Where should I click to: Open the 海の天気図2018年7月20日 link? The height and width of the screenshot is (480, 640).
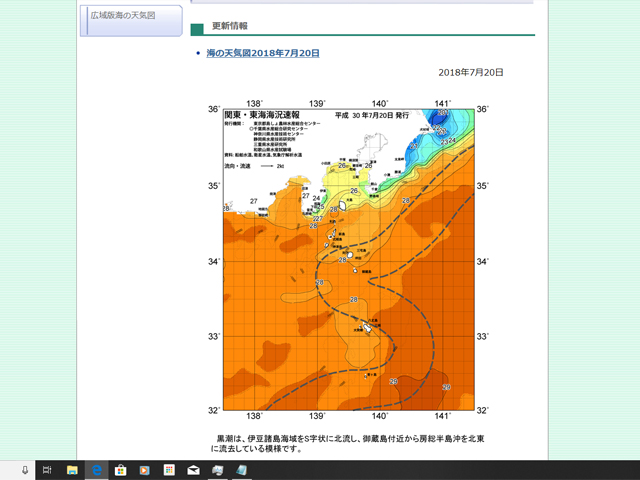pyautogui.click(x=263, y=52)
